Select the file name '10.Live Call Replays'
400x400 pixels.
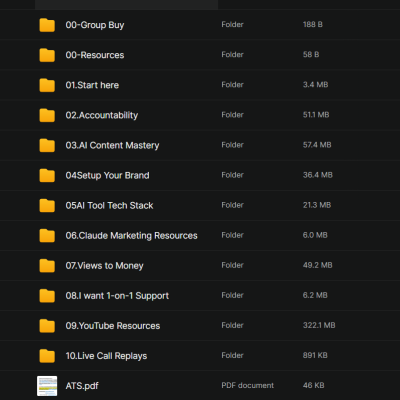point(106,356)
